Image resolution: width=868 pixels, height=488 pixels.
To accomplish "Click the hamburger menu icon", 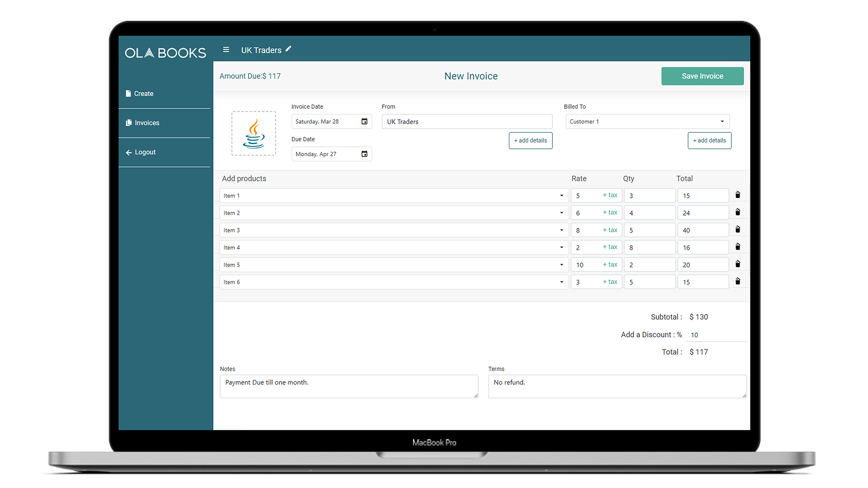I will pos(226,50).
